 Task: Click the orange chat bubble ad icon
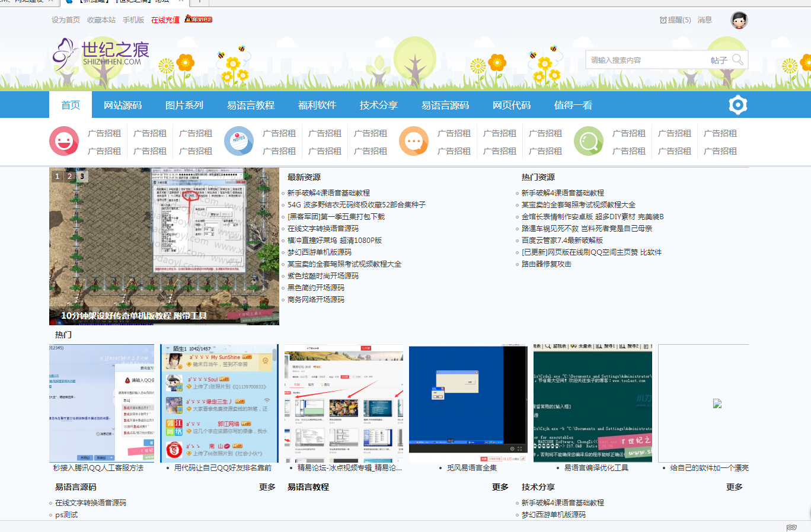point(414,141)
